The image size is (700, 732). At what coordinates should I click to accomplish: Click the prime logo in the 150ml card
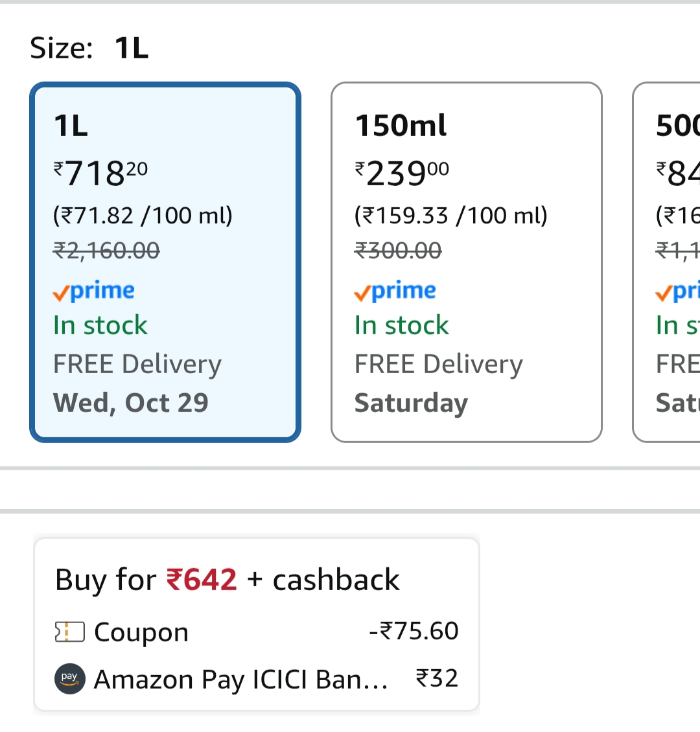(395, 292)
